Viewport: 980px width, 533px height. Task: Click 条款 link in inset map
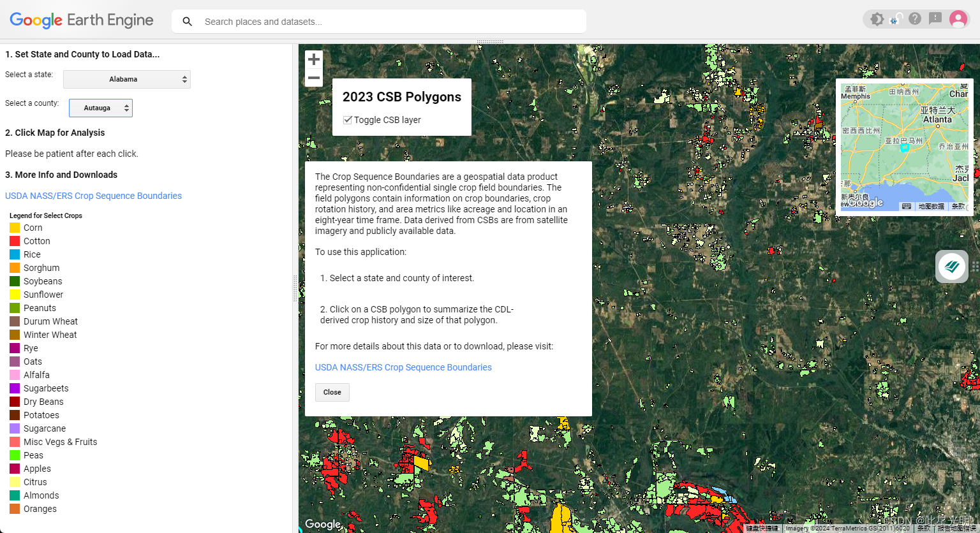click(x=958, y=206)
